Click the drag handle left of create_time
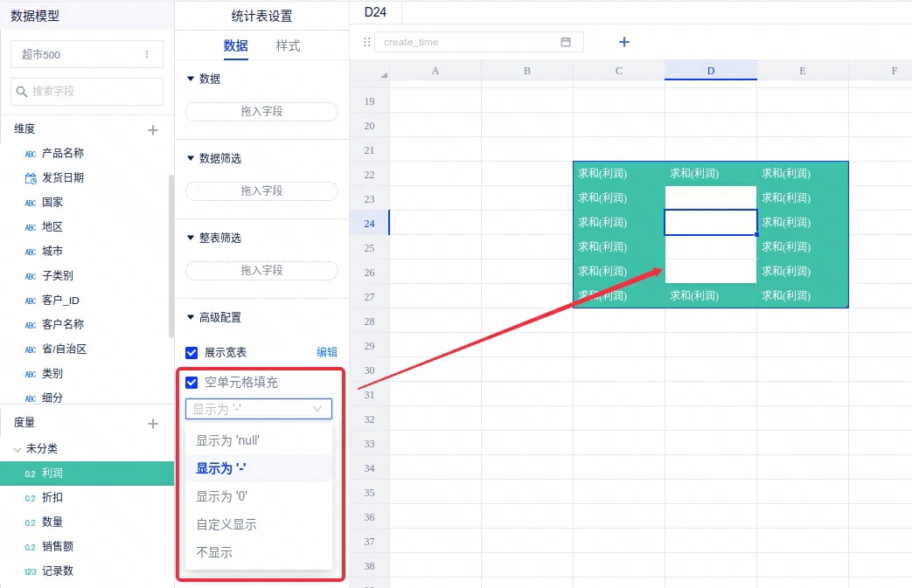Screen dimensions: 912x588 (x=367, y=42)
